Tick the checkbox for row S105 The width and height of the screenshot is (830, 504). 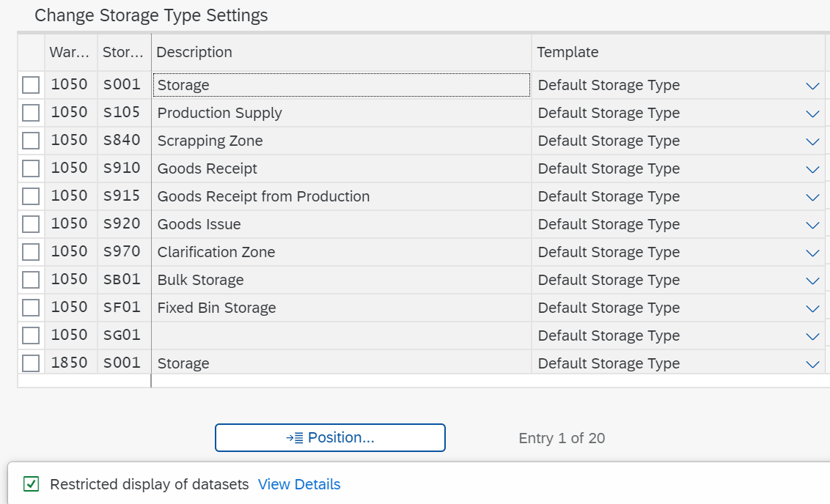tap(31, 113)
